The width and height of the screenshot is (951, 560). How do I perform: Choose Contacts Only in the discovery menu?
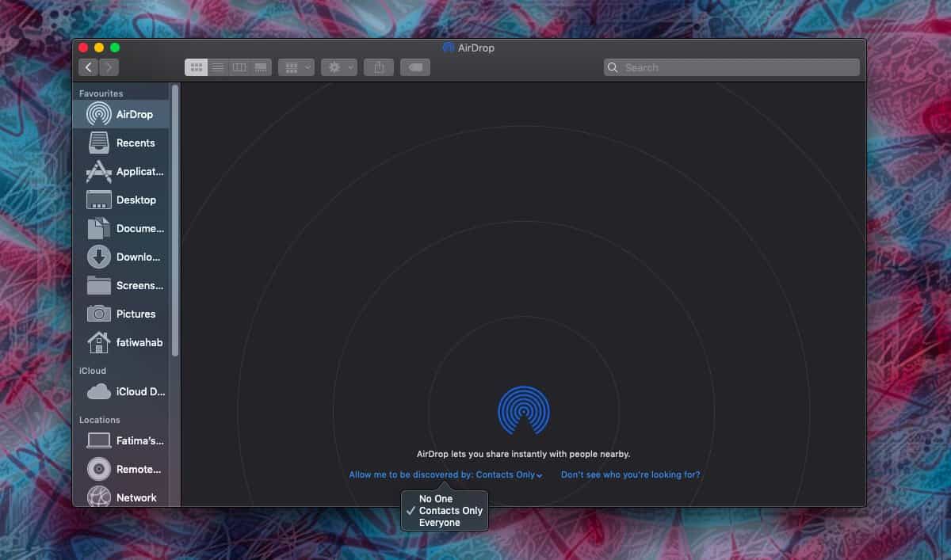tap(445, 511)
